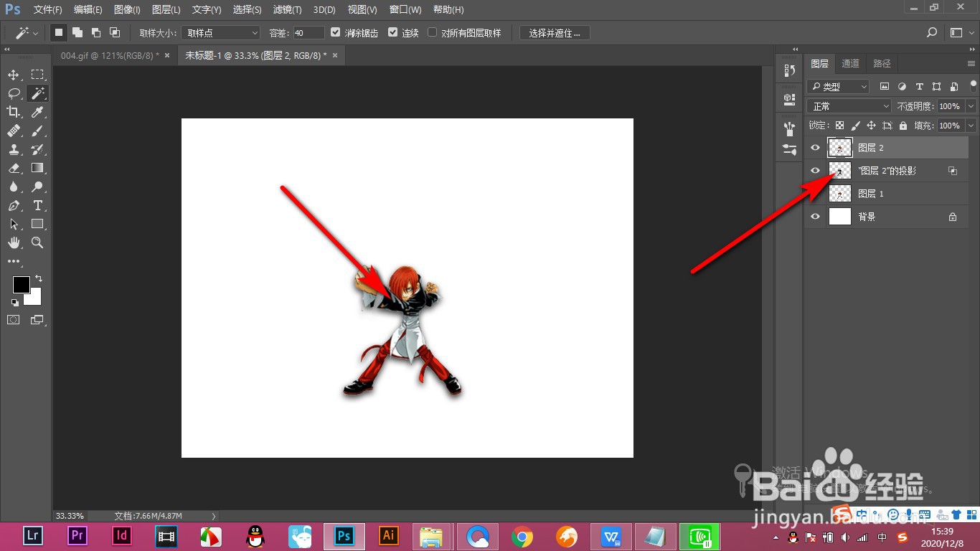The height and width of the screenshot is (551, 980).
Task: Select the Rectangle shape tool
Action: [37, 224]
